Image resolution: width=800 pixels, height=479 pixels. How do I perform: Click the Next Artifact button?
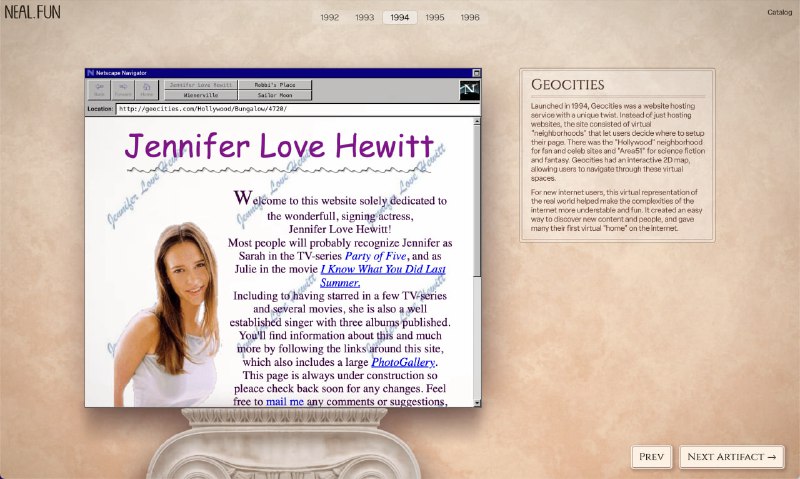732,457
